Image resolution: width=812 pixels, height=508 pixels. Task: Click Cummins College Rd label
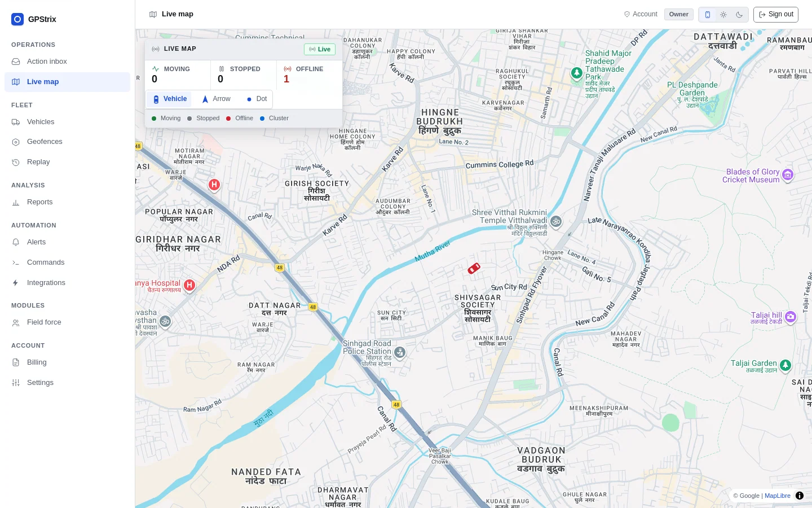[500, 164]
